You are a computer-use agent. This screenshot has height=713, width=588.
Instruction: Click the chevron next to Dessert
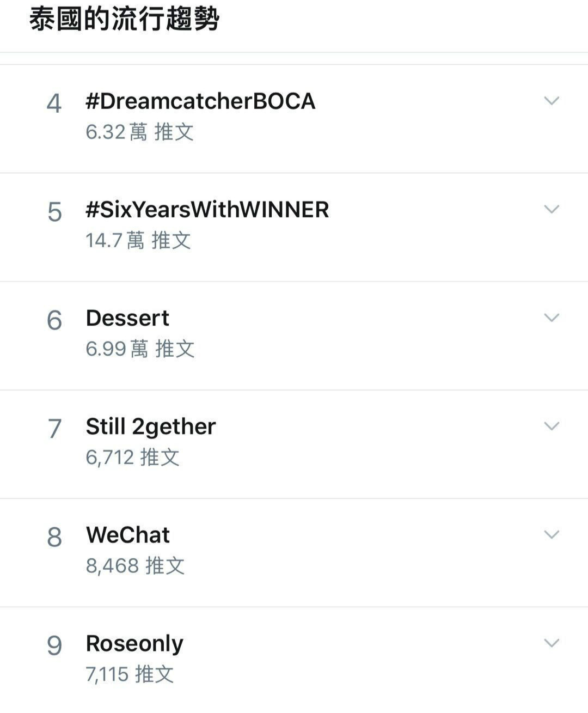tap(552, 318)
